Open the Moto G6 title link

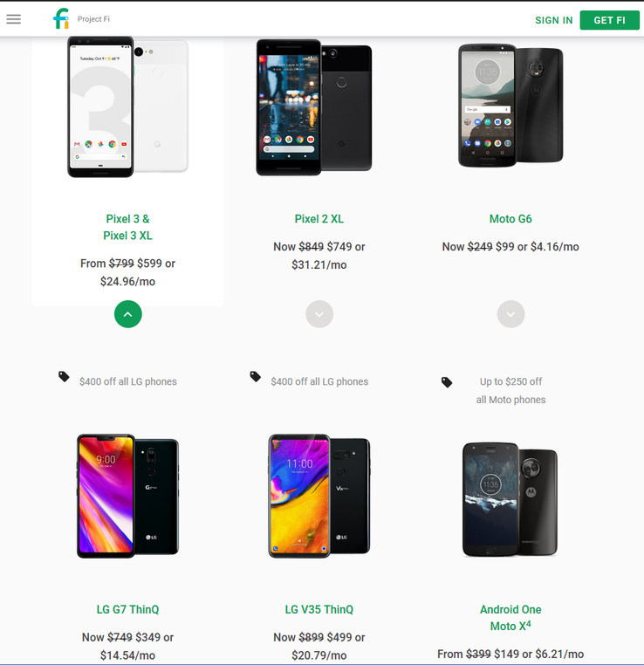510,219
